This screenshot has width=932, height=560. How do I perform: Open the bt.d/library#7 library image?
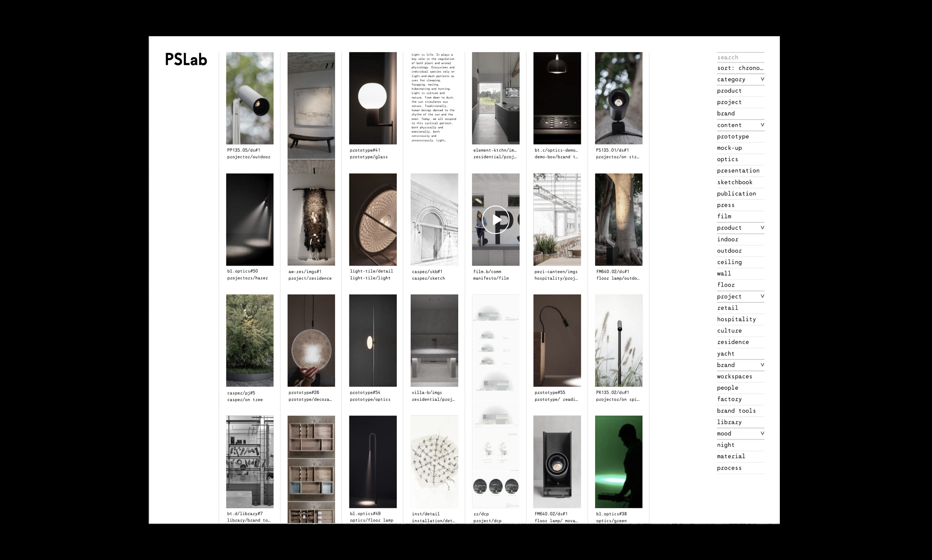click(249, 462)
